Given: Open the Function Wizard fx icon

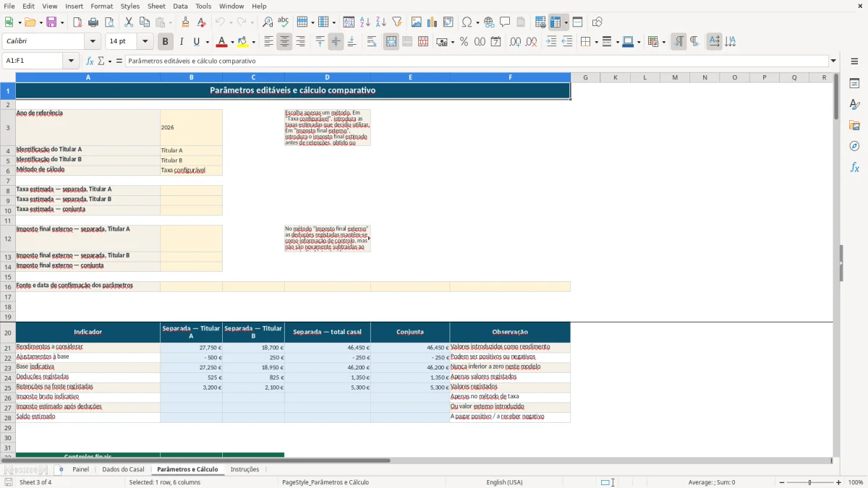Looking at the screenshot, I should (90, 61).
